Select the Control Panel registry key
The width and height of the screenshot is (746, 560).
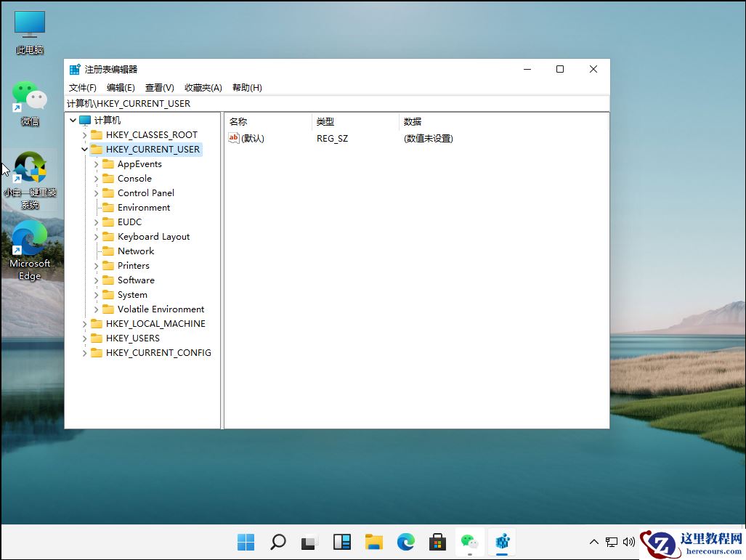point(145,192)
